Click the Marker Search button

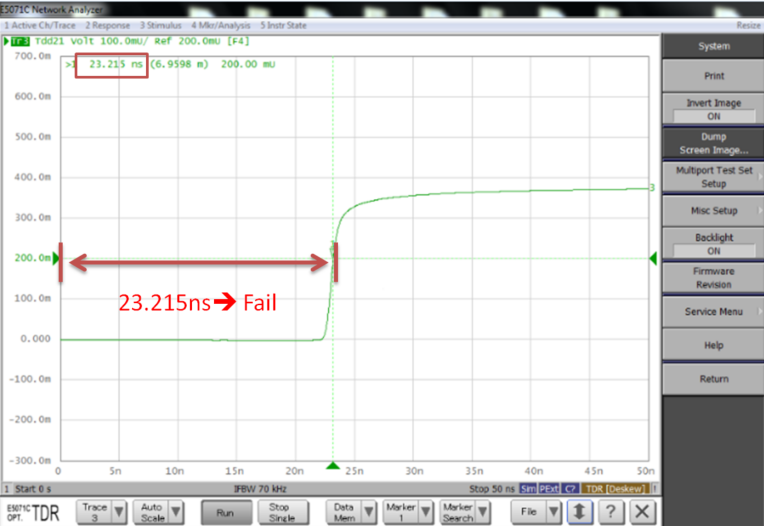458,512
